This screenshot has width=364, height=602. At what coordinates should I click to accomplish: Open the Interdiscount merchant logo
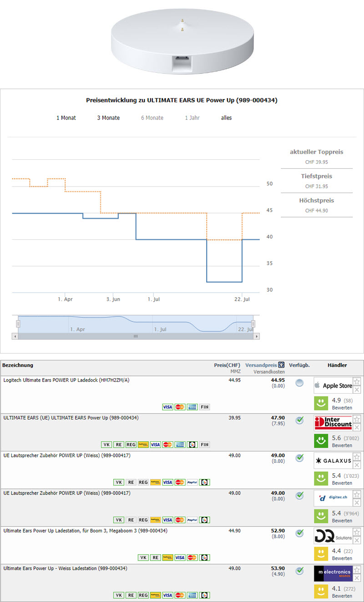click(x=333, y=423)
